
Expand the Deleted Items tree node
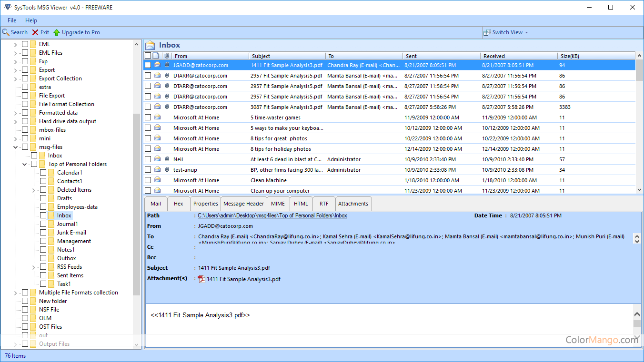coord(34,190)
